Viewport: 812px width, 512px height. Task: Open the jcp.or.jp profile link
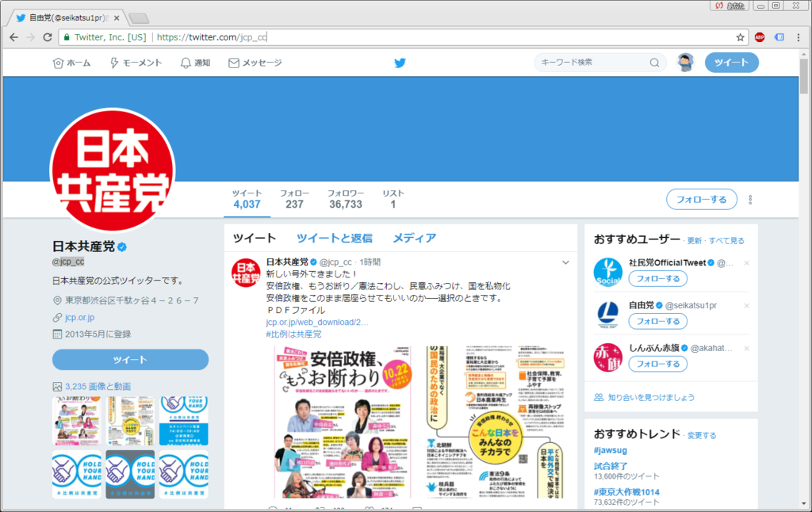[x=80, y=317]
